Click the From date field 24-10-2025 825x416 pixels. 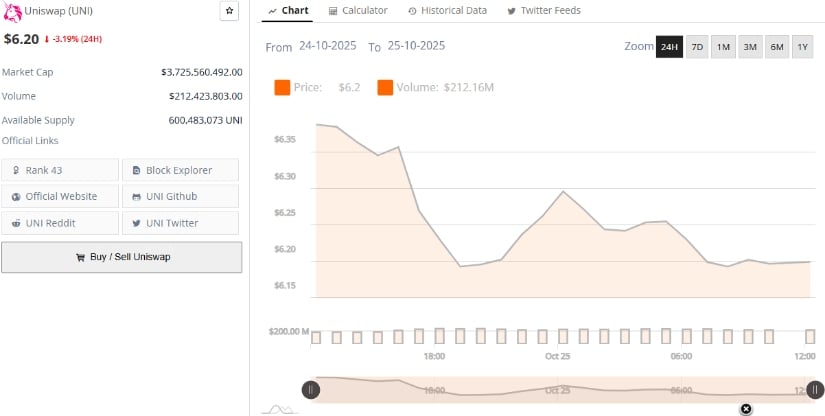(329, 46)
